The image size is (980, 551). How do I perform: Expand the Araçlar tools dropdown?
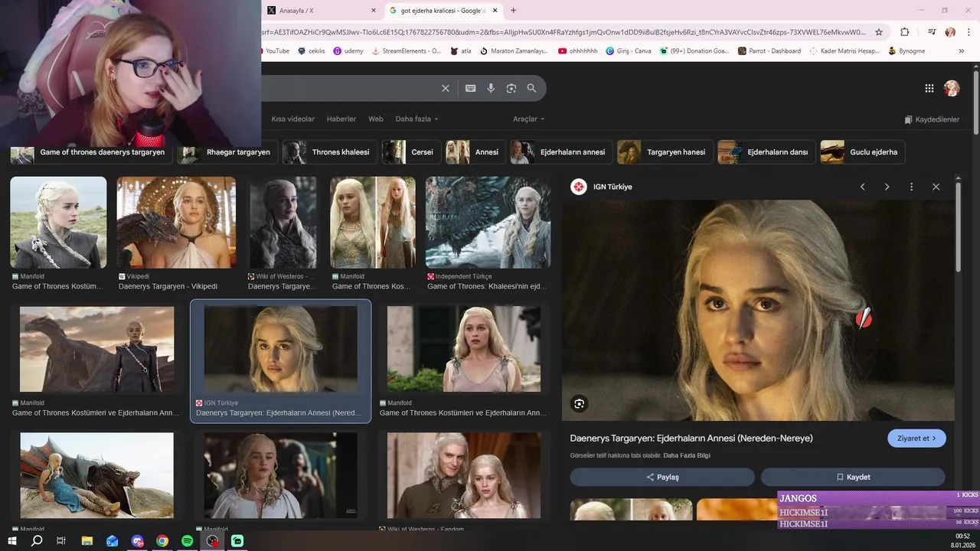coord(528,119)
